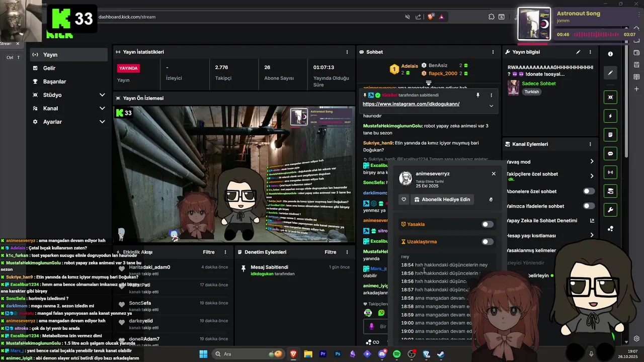644x362 pixels.
Task: Open Spotify from the taskbar
Action: tap(396, 354)
